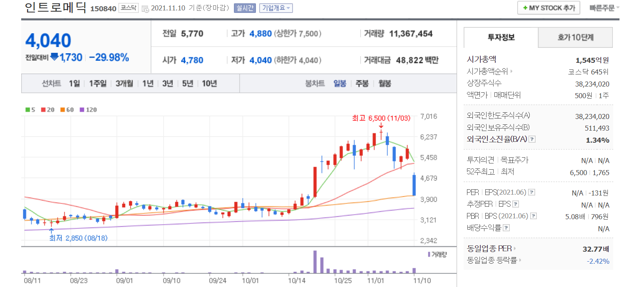Open the 빠른주문 dropdown
644x287 pixels.
coord(604,8)
